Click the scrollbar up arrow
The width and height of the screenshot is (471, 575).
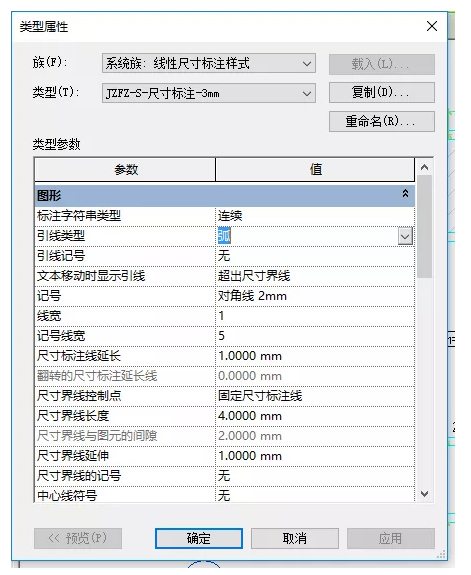424,167
